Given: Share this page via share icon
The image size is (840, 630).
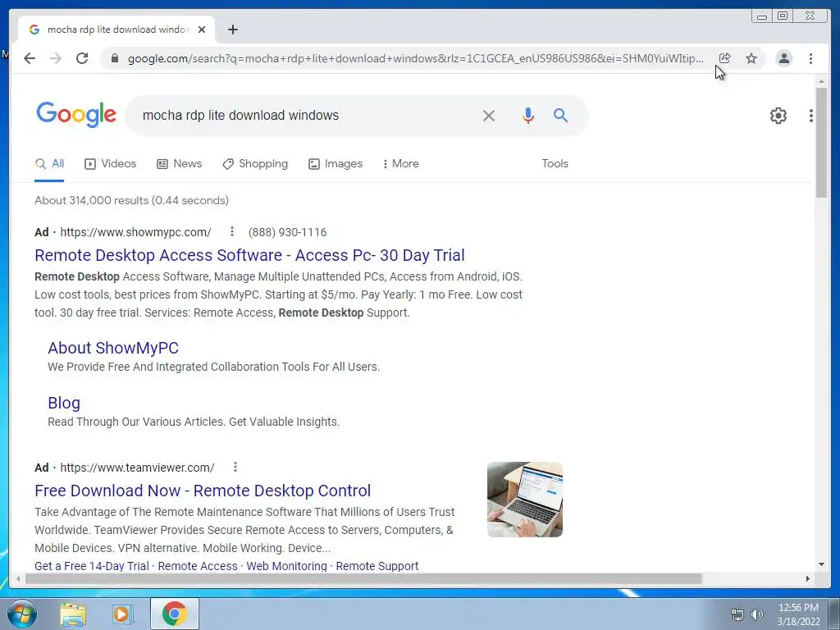Looking at the screenshot, I should pos(724,58).
